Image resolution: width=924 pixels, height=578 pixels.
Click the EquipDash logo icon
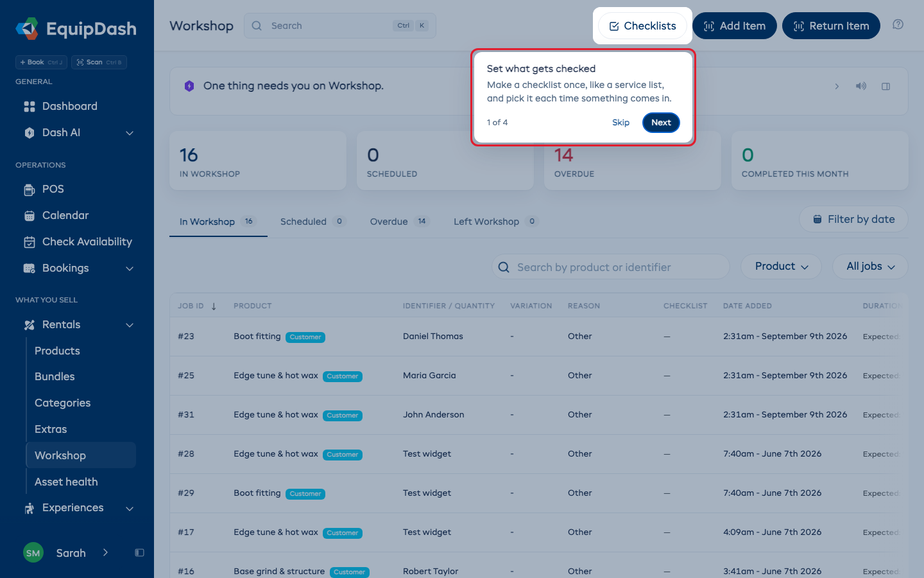click(x=27, y=29)
